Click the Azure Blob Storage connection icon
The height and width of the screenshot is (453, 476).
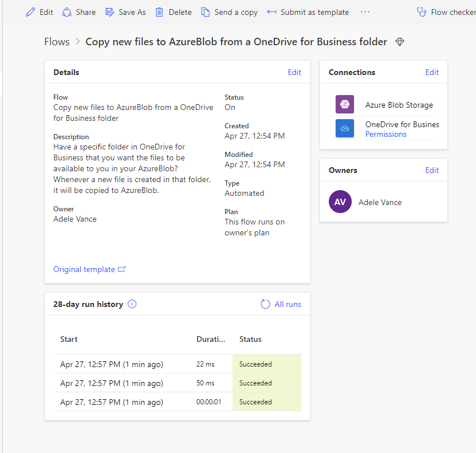tap(345, 105)
